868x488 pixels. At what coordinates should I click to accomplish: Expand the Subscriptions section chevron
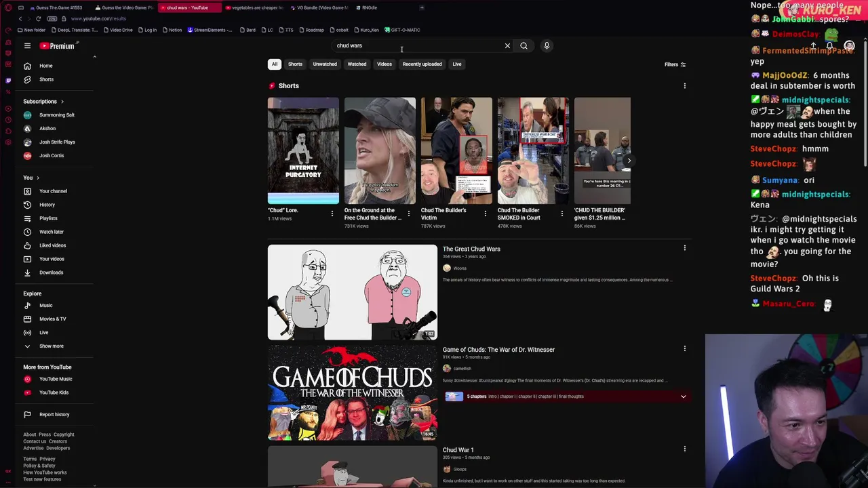click(x=62, y=102)
